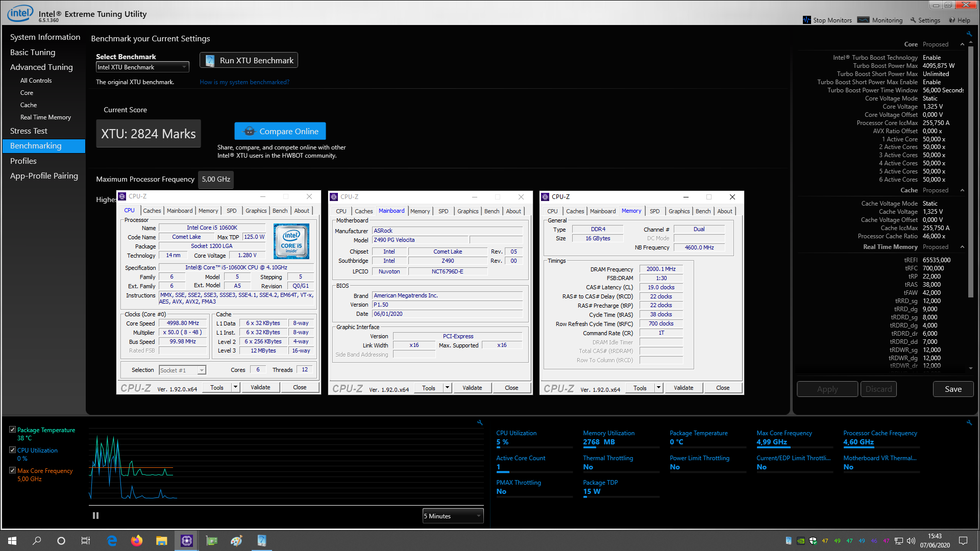Open File Explorer from the taskbar
Screen dimensions: 980x551
pyautogui.click(x=161, y=541)
